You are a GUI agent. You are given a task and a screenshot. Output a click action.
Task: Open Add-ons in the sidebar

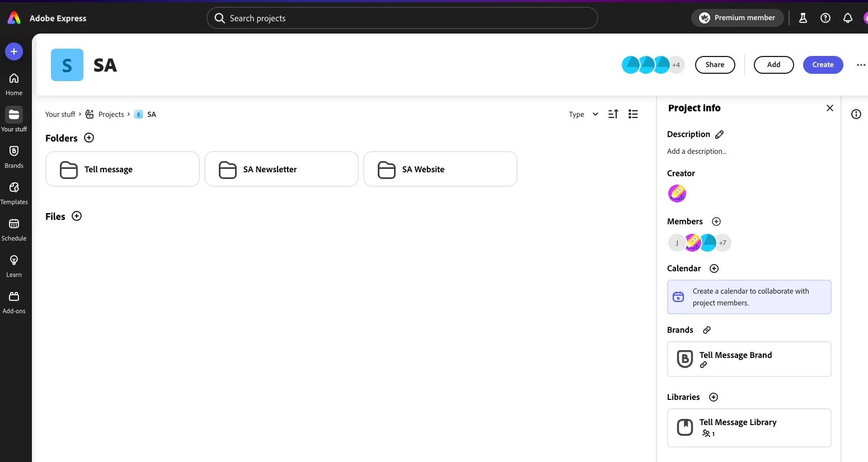pos(14,302)
